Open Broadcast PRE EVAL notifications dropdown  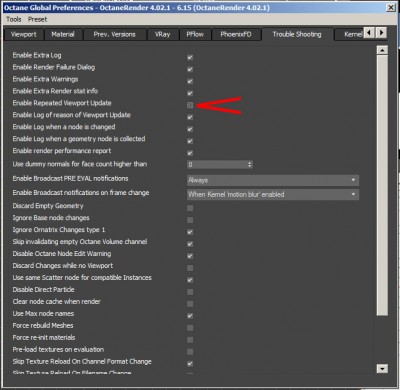pos(273,180)
